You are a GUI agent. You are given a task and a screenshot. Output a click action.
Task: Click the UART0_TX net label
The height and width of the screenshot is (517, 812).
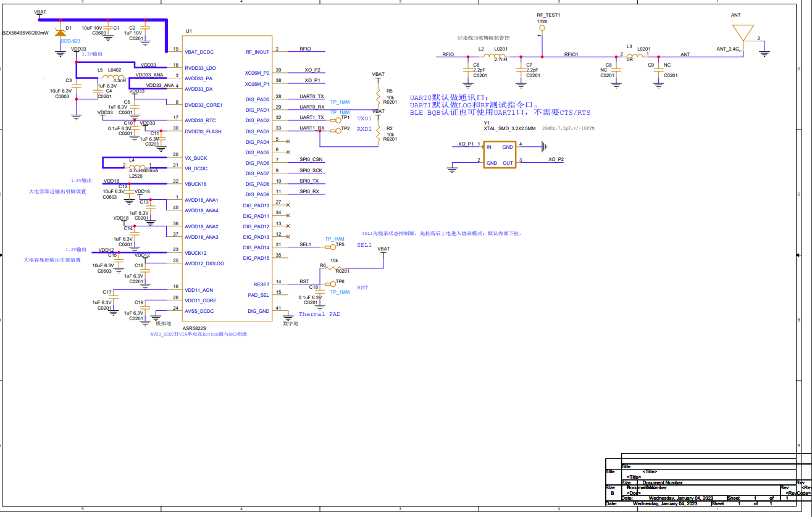pyautogui.click(x=312, y=97)
